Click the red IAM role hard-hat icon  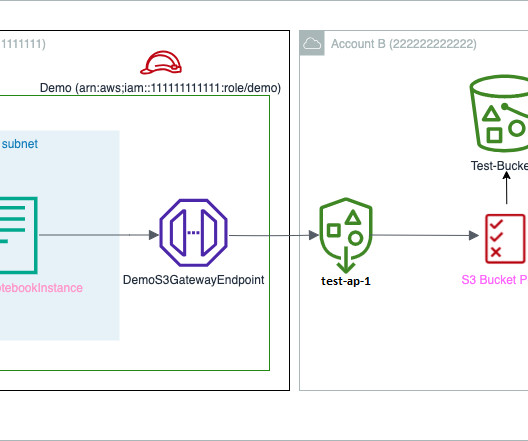[161, 63]
